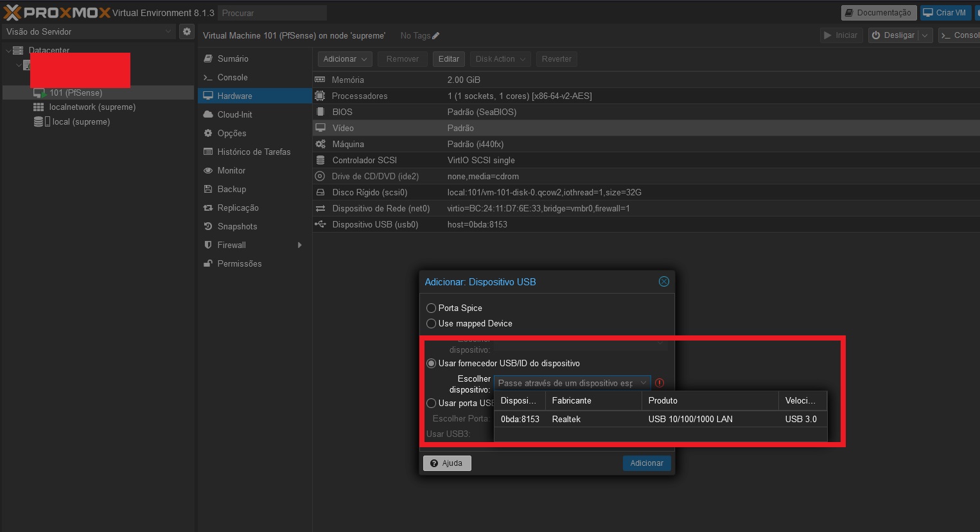Click the Desligar button
The image size is (980, 532).
pos(893,35)
